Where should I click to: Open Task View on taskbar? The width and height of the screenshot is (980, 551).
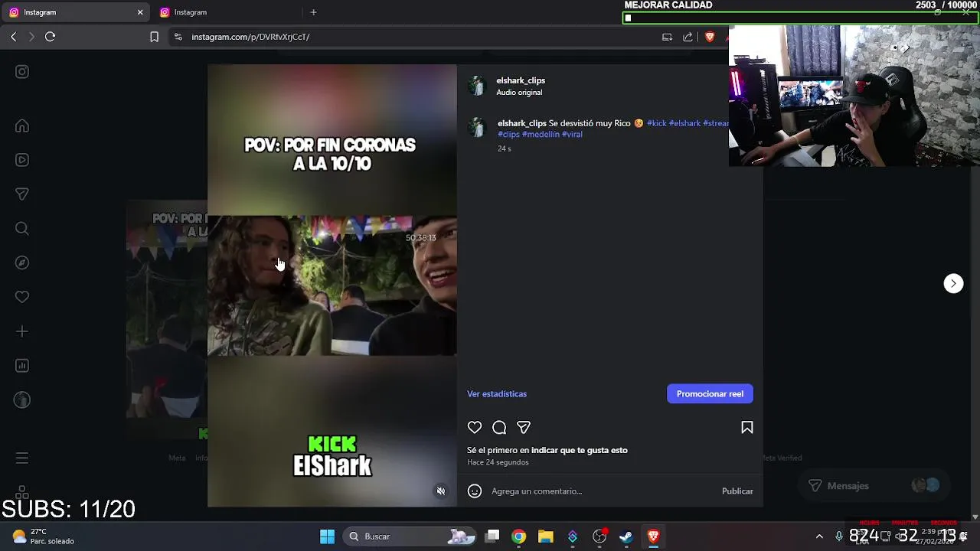coord(492,536)
